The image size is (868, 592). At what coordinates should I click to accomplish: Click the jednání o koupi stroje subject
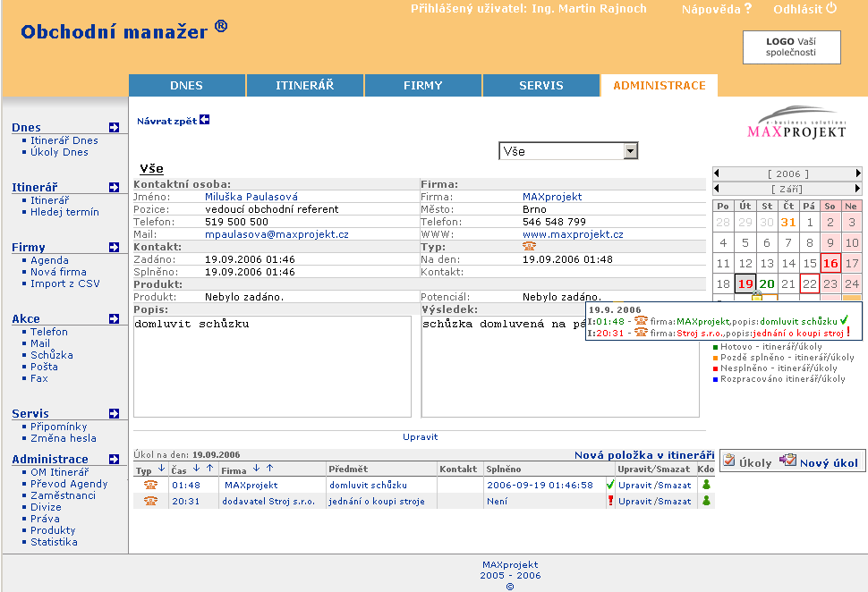[377, 502]
